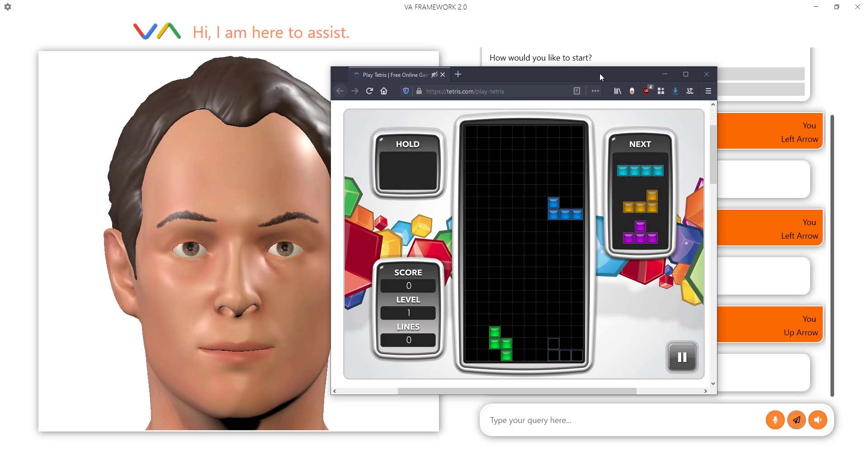Viewport: 868px width, 470px height.
Task: Close the Firefox browser window
Action: (x=707, y=74)
